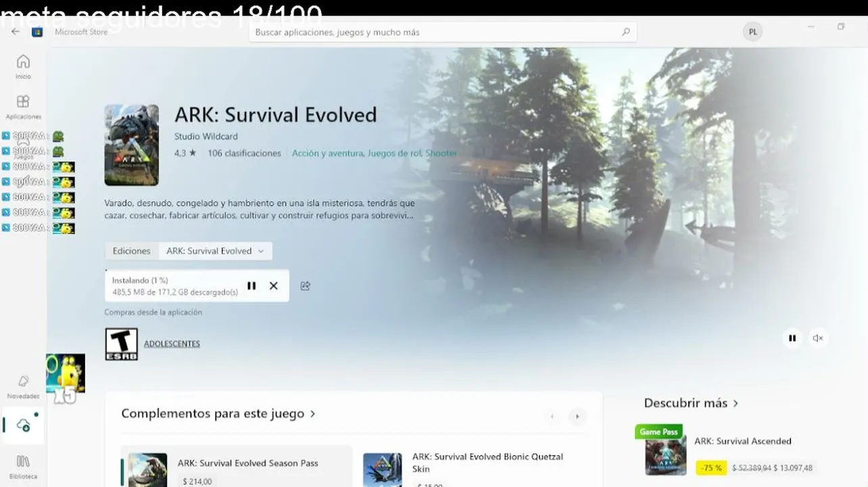868x487 pixels.
Task: Click the Game Pass badge
Action: point(658,432)
